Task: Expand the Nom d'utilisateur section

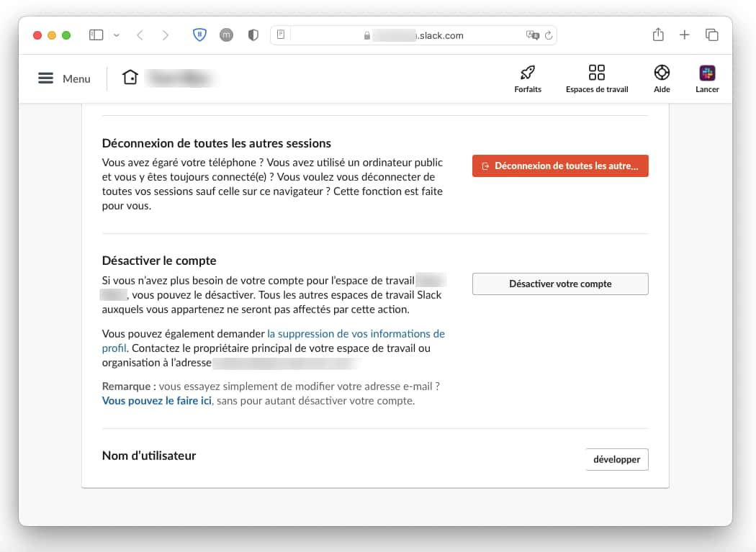Action: (617, 459)
